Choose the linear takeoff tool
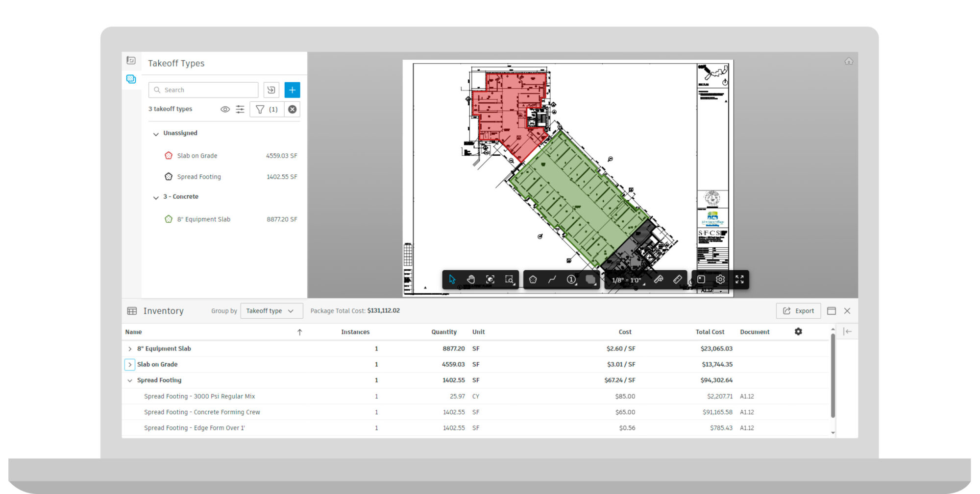980x494 pixels. pyautogui.click(x=552, y=280)
